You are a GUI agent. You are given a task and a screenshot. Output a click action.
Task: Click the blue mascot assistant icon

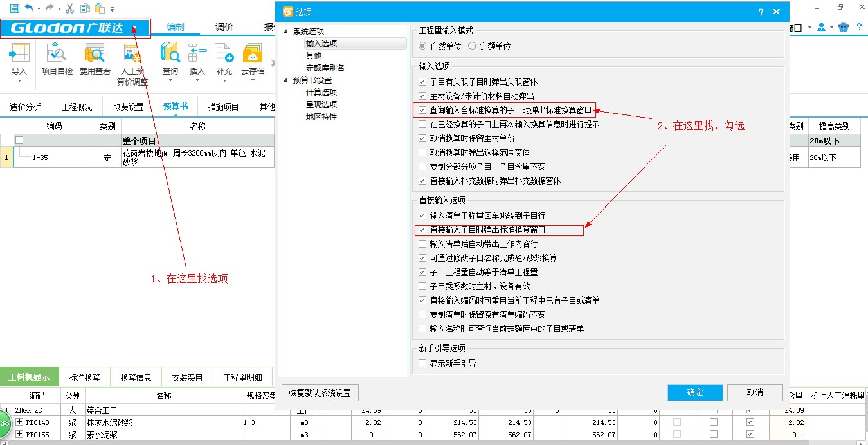(844, 28)
